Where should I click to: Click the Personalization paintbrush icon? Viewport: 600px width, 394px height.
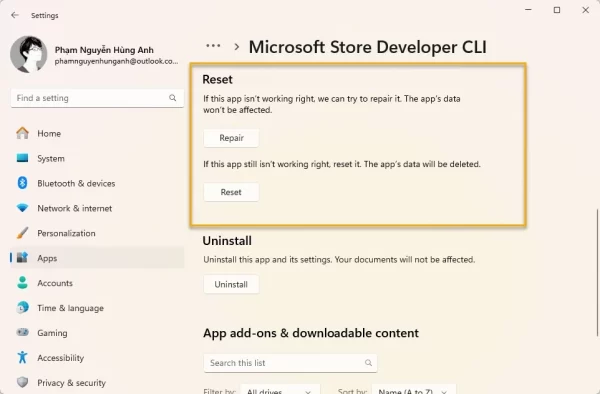23,233
